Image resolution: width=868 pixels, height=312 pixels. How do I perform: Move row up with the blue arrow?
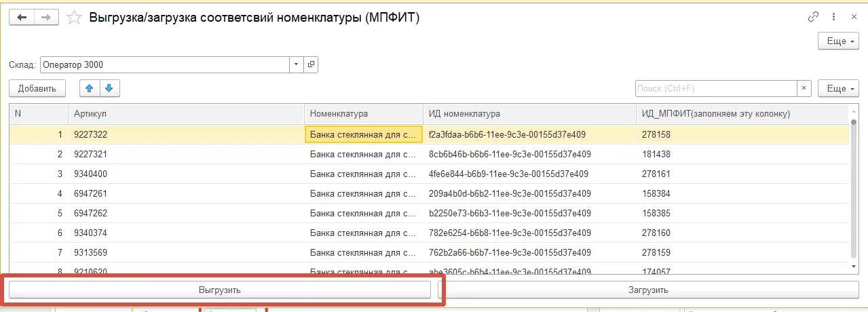point(90,88)
